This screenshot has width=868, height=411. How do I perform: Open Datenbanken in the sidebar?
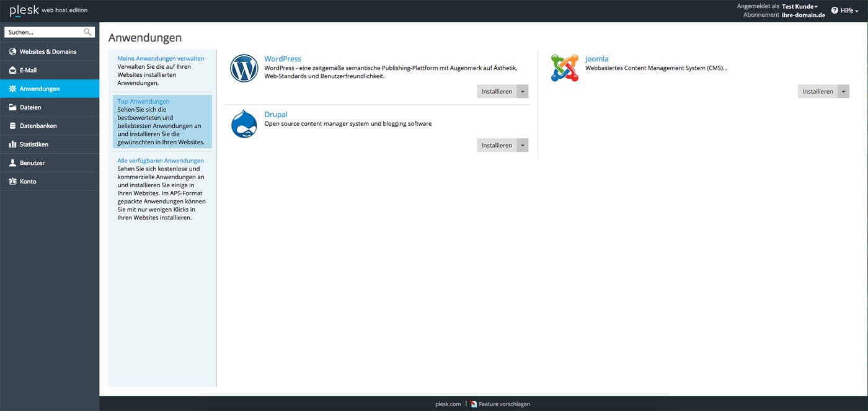pos(50,126)
